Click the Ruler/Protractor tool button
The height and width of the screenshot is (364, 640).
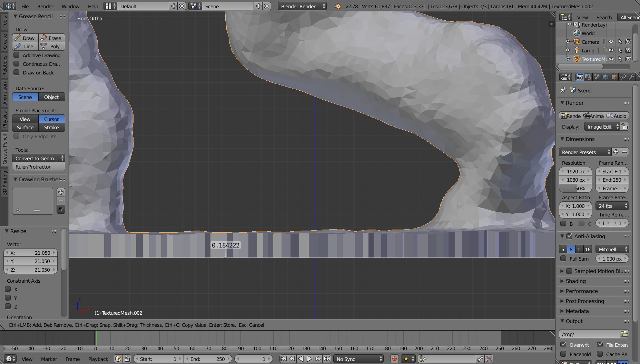coord(38,166)
